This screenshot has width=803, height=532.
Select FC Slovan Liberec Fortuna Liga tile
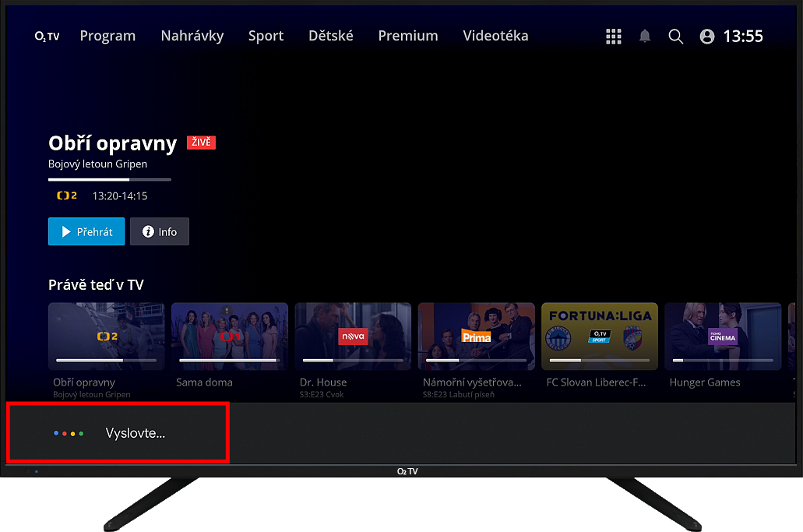tap(600, 336)
